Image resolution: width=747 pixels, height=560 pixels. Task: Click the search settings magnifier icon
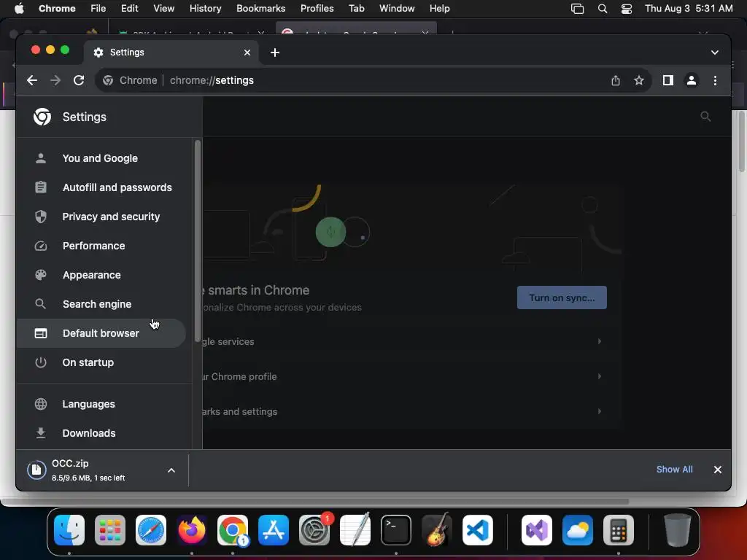coord(705,116)
